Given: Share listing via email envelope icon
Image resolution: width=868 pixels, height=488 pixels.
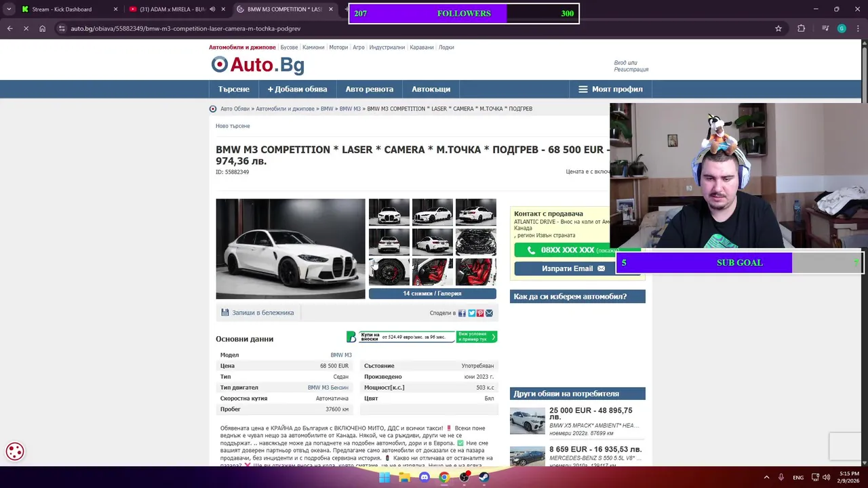Looking at the screenshot, I should (x=489, y=313).
